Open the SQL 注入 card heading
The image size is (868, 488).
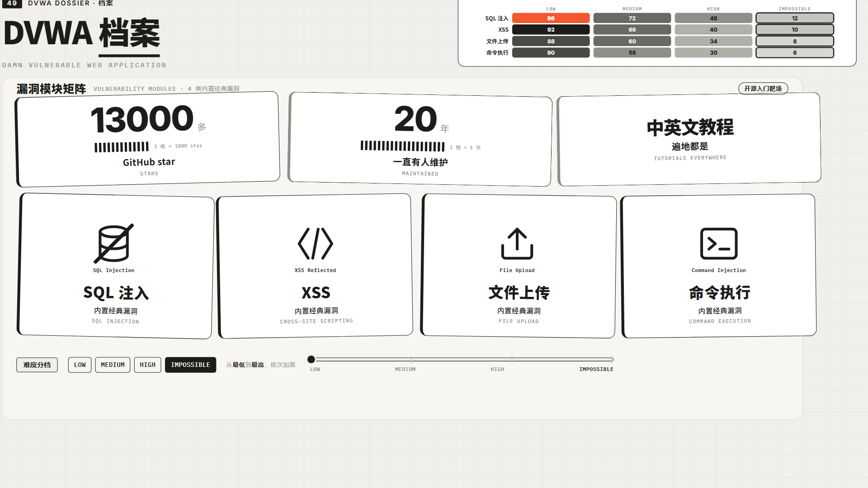(116, 293)
